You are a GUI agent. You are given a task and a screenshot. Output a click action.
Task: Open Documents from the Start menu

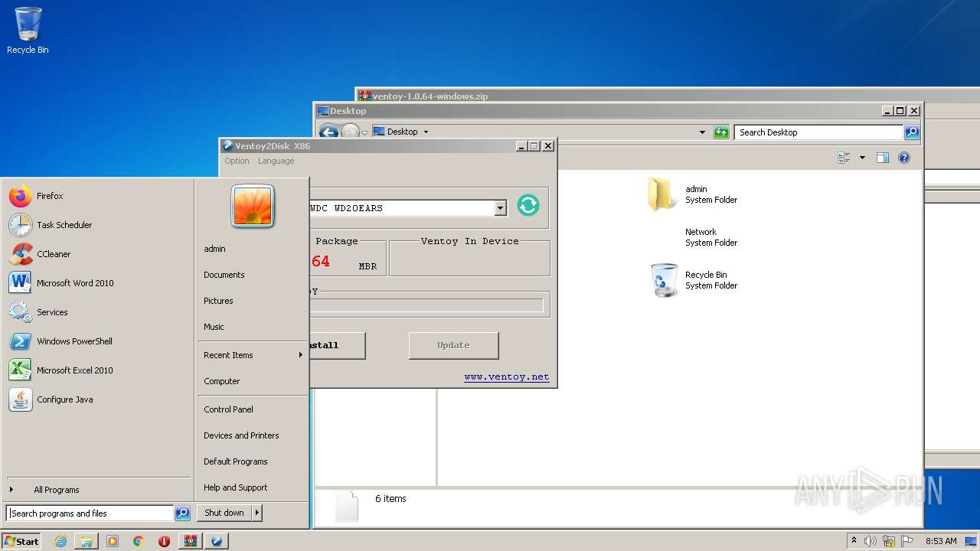click(x=253, y=275)
